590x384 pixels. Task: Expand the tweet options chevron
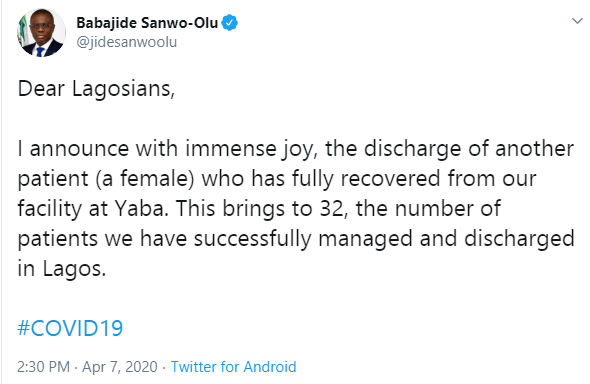pos(577,21)
